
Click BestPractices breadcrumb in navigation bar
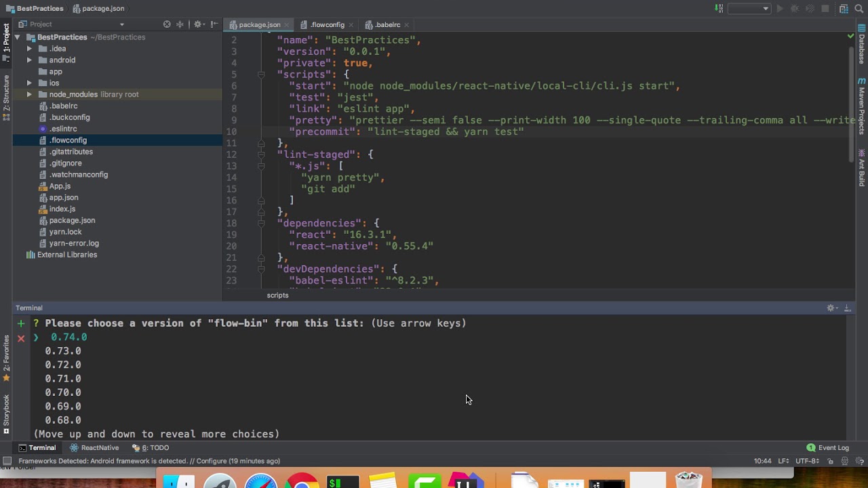(35, 9)
